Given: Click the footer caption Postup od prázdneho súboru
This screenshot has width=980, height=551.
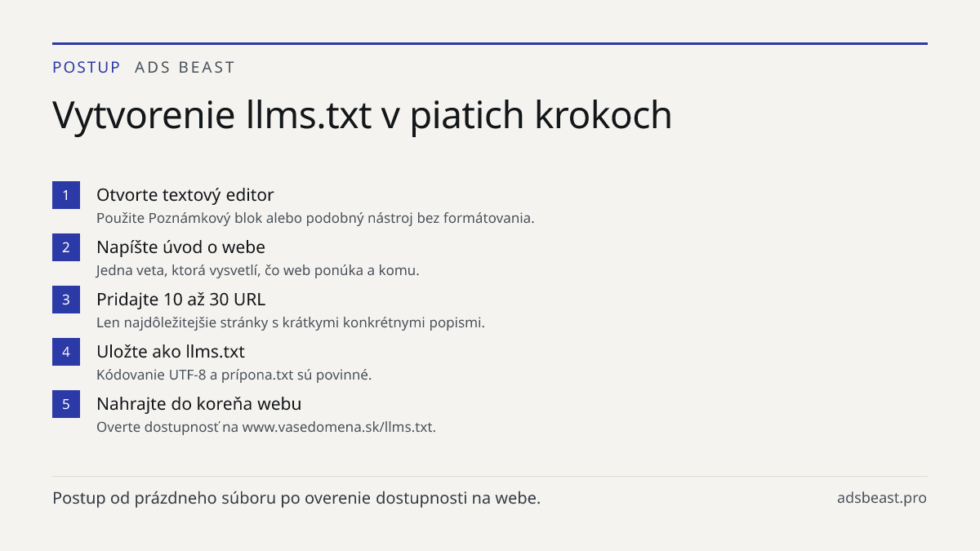Looking at the screenshot, I should [x=296, y=498].
